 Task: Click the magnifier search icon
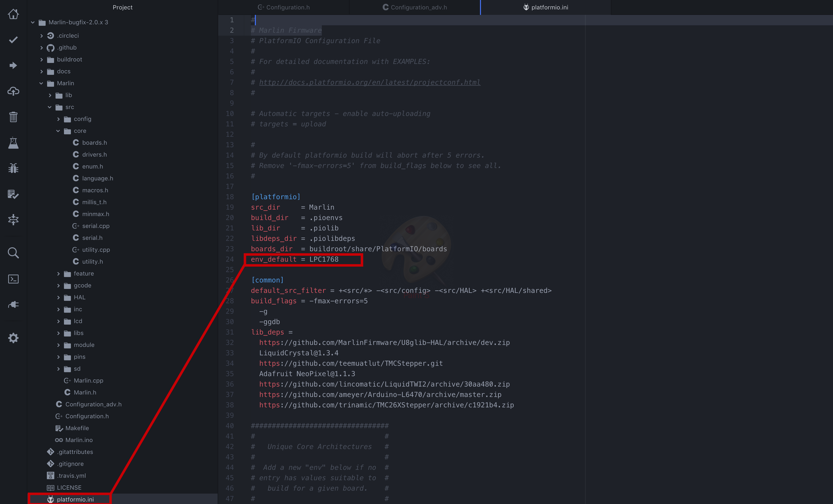pos(13,253)
